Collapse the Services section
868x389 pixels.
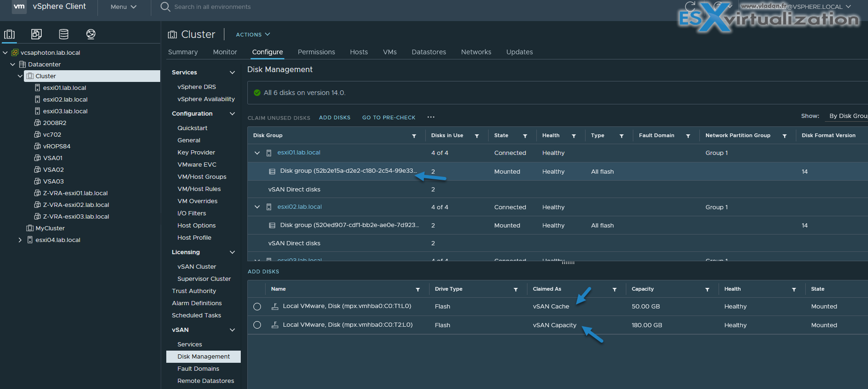tap(232, 73)
